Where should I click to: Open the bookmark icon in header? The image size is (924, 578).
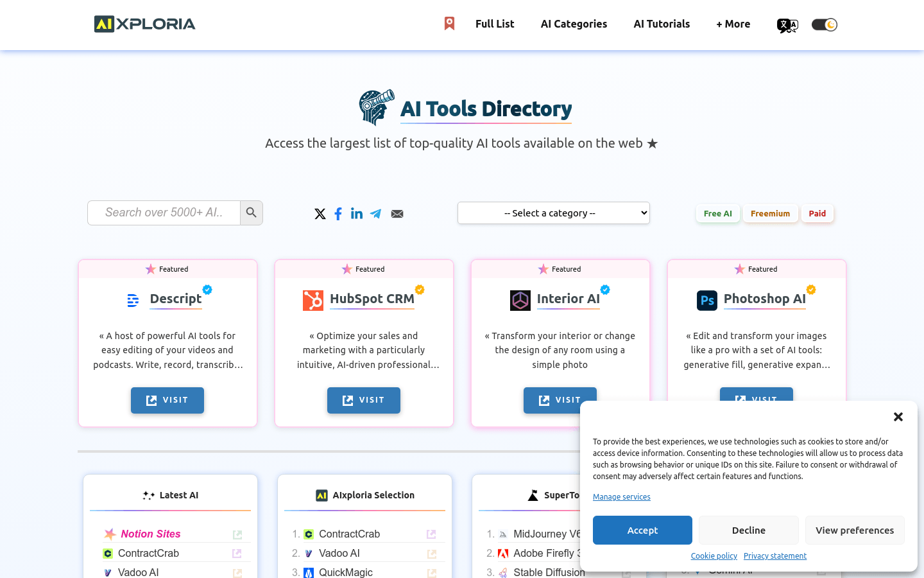click(449, 24)
